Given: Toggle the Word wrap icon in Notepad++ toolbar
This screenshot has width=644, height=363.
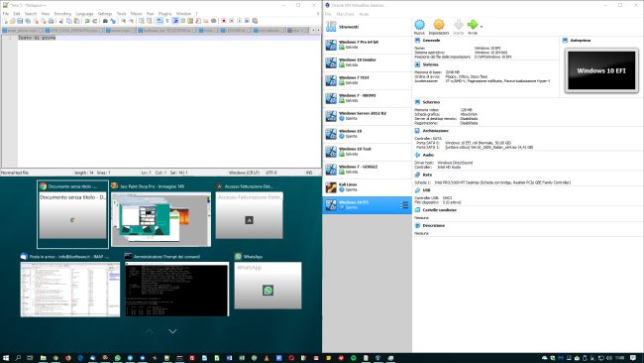Looking at the screenshot, I should click(160, 21).
